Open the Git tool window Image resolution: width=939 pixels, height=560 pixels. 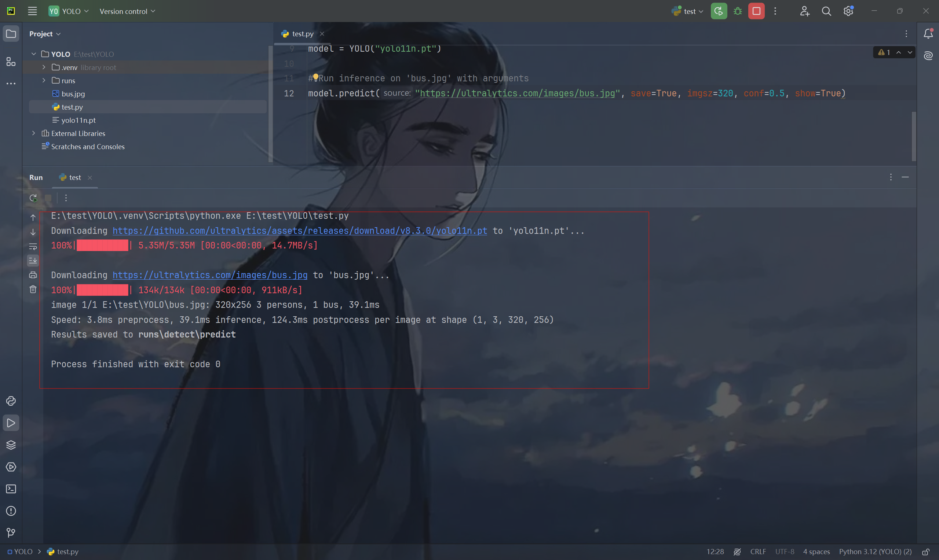[x=11, y=533]
